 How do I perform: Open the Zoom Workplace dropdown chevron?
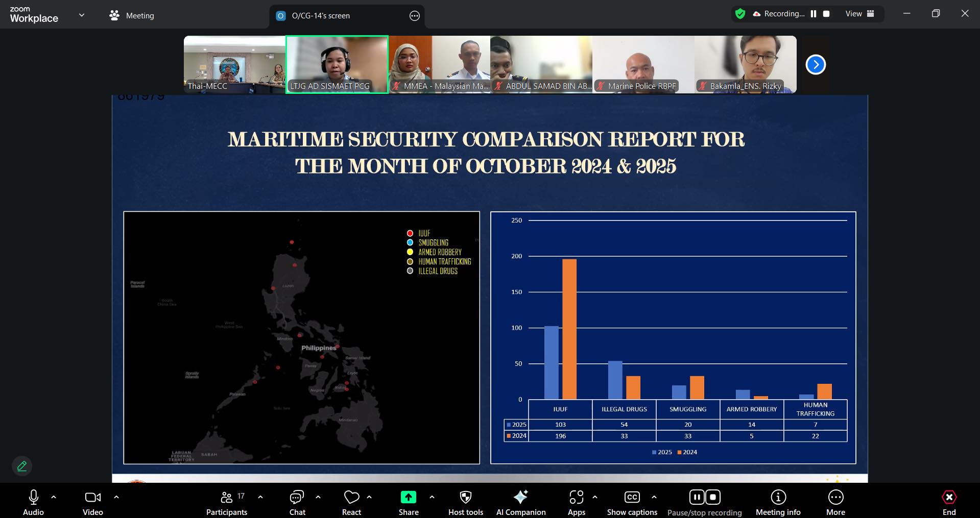[82, 15]
